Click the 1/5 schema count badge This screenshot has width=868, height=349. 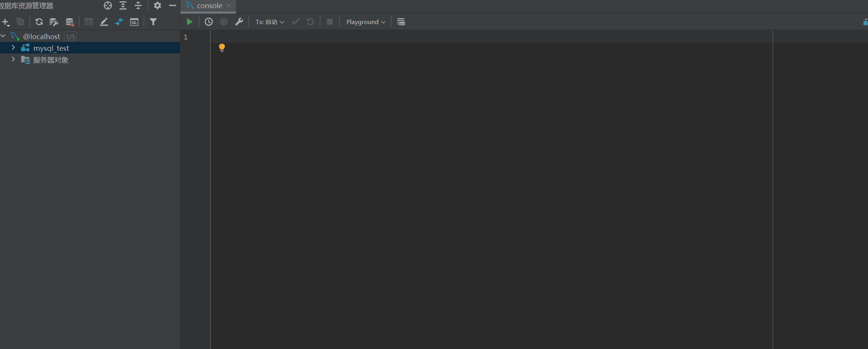coord(70,36)
